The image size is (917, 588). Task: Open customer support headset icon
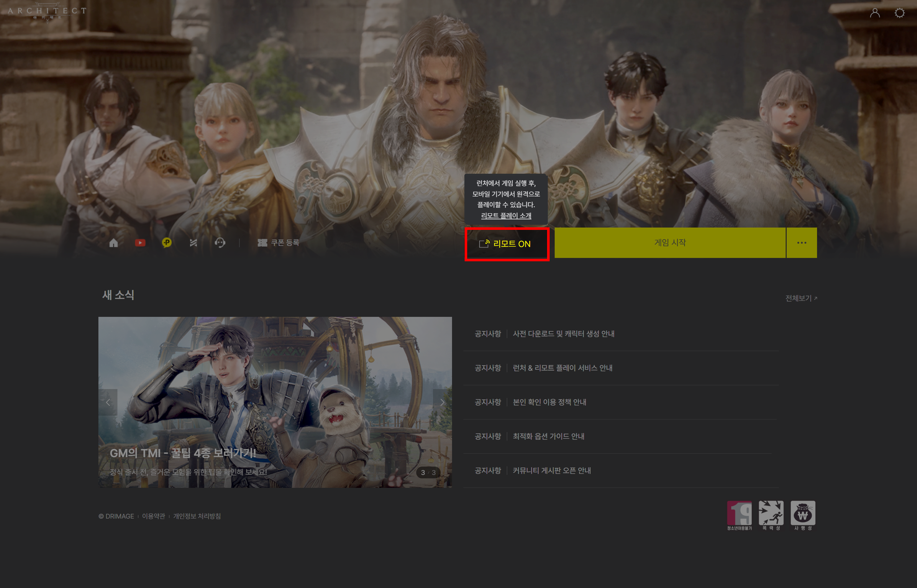(220, 243)
